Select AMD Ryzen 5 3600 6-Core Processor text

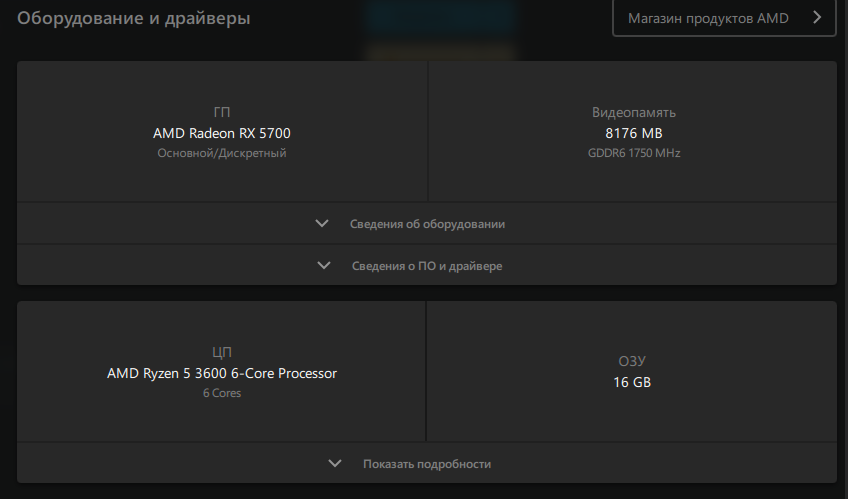pos(222,373)
